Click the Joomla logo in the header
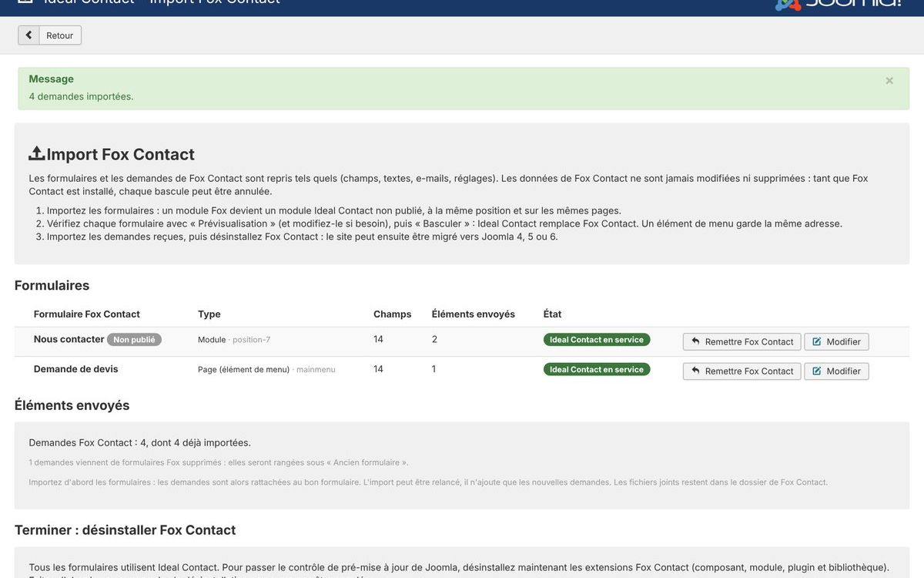 coord(838,4)
